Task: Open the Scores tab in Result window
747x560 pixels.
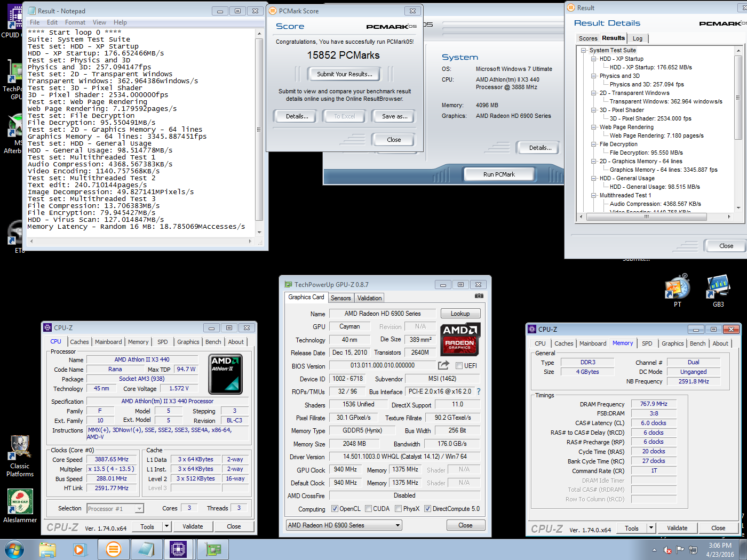Action: click(588, 38)
